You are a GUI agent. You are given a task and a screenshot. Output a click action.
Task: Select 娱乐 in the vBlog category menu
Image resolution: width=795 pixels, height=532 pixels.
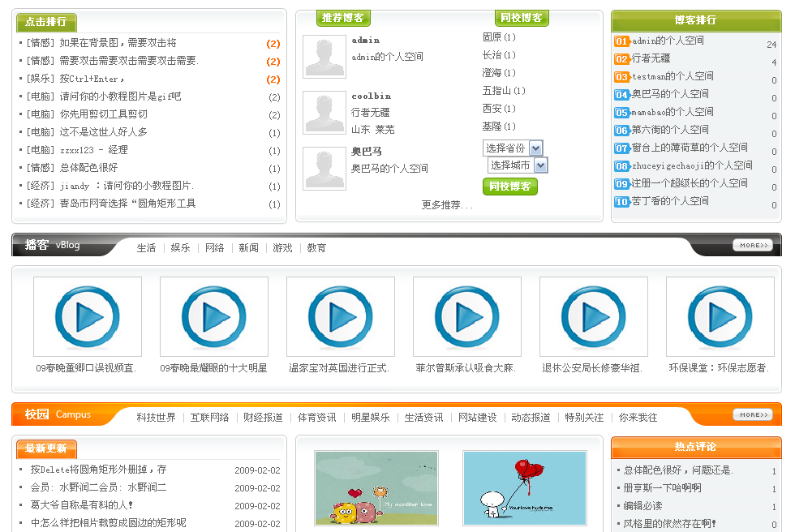point(180,248)
